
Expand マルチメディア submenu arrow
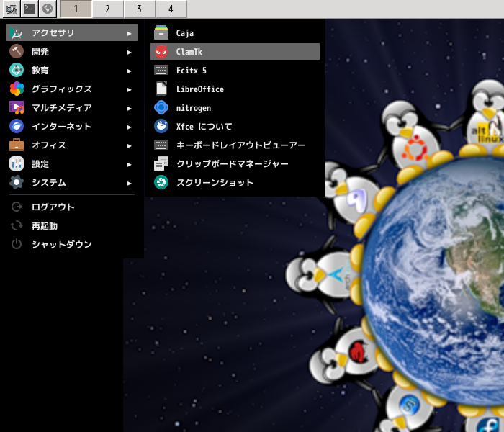tap(129, 109)
